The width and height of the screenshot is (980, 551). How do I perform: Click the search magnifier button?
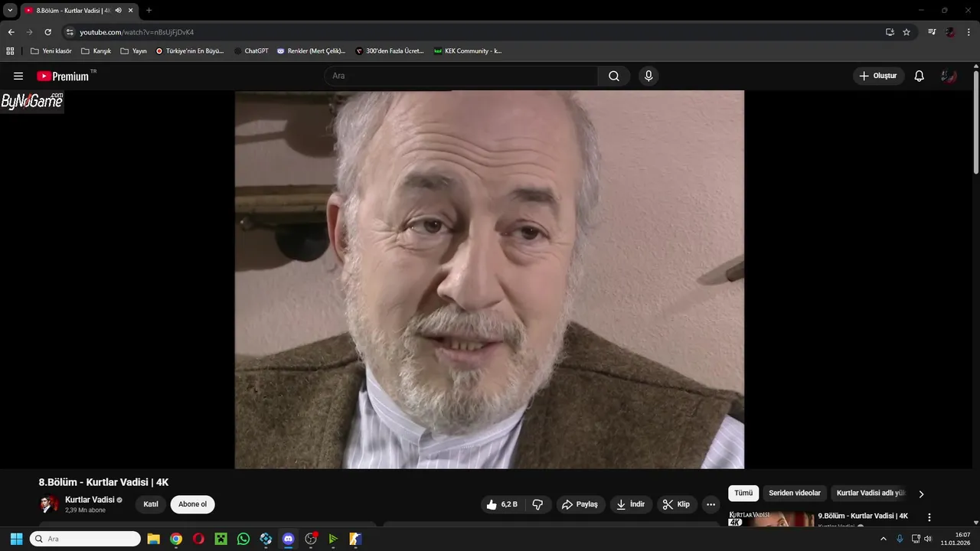pyautogui.click(x=614, y=76)
